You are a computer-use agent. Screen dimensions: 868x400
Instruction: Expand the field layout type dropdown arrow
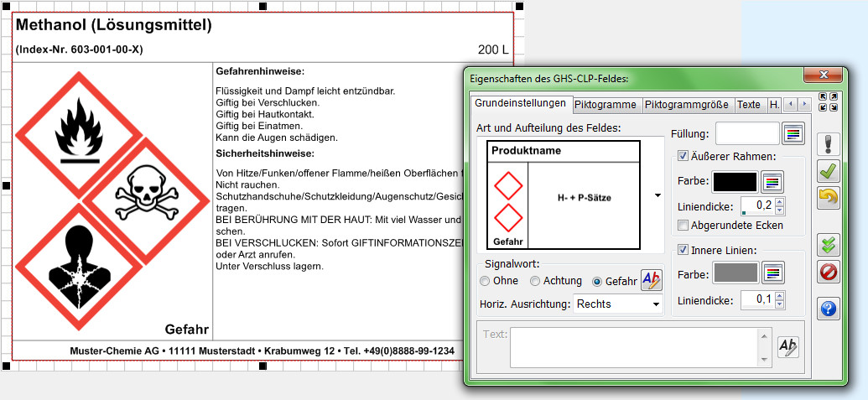[x=656, y=195]
